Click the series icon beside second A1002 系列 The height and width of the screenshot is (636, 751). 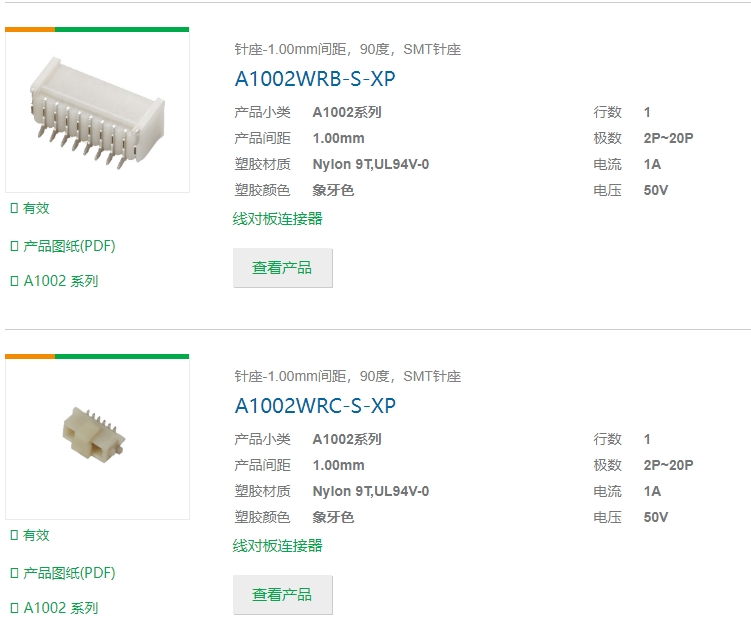[x=14, y=608]
